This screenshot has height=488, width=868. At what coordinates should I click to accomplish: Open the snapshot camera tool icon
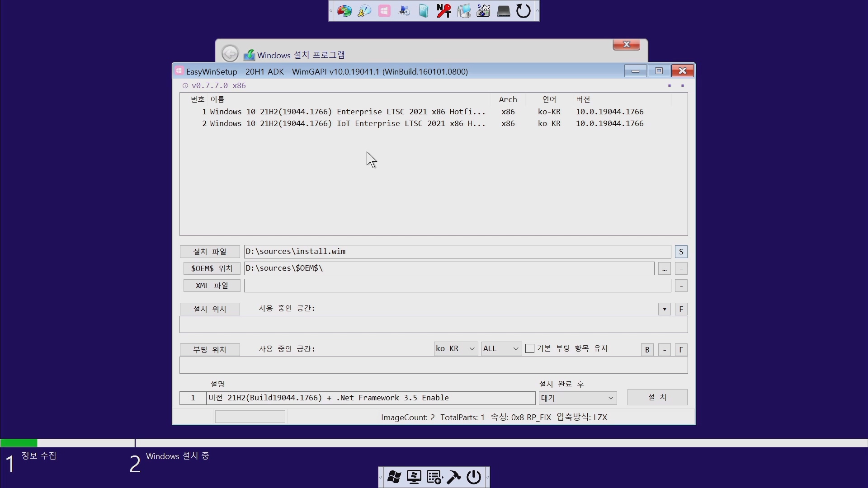pos(483,11)
